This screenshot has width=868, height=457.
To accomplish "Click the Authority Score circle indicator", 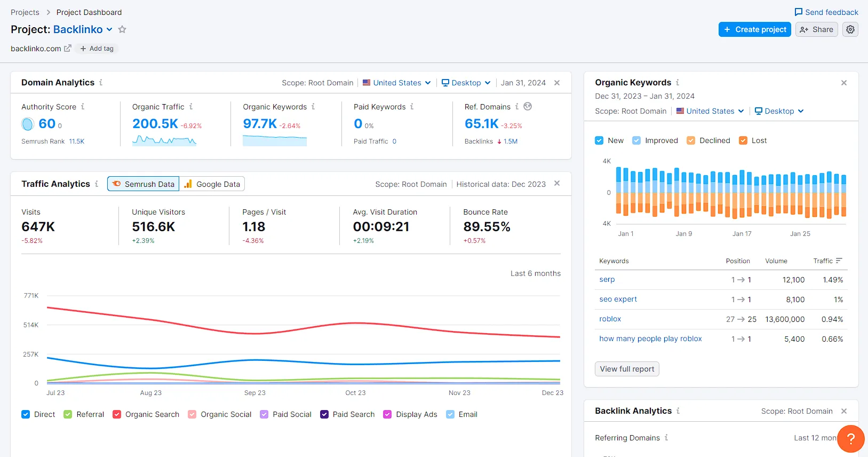I will coord(28,124).
